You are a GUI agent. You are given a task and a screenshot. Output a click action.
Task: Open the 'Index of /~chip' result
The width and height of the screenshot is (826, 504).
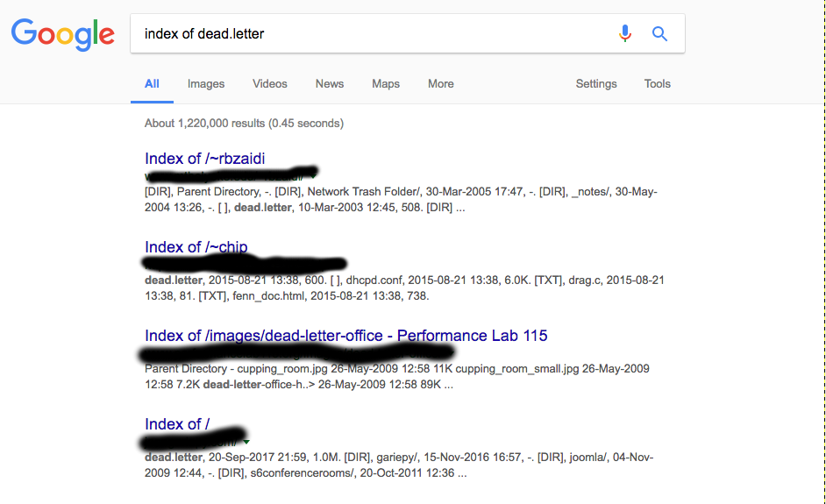point(196,247)
